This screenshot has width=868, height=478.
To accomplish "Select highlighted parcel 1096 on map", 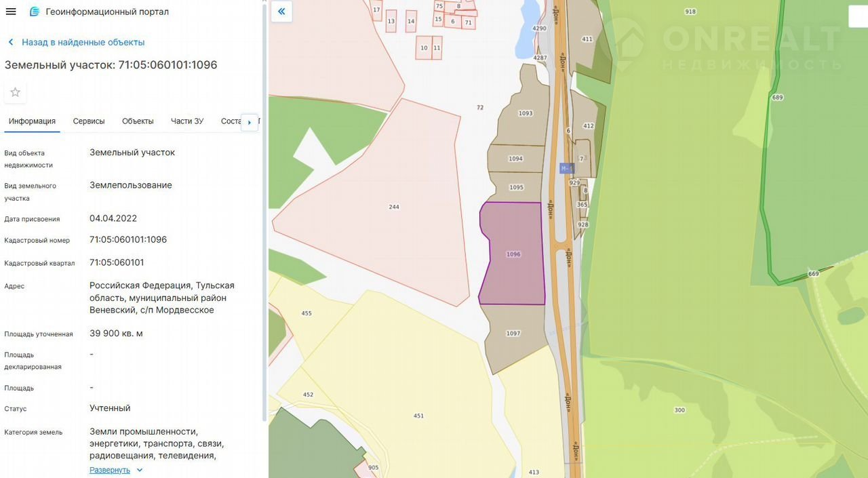I will click(513, 254).
